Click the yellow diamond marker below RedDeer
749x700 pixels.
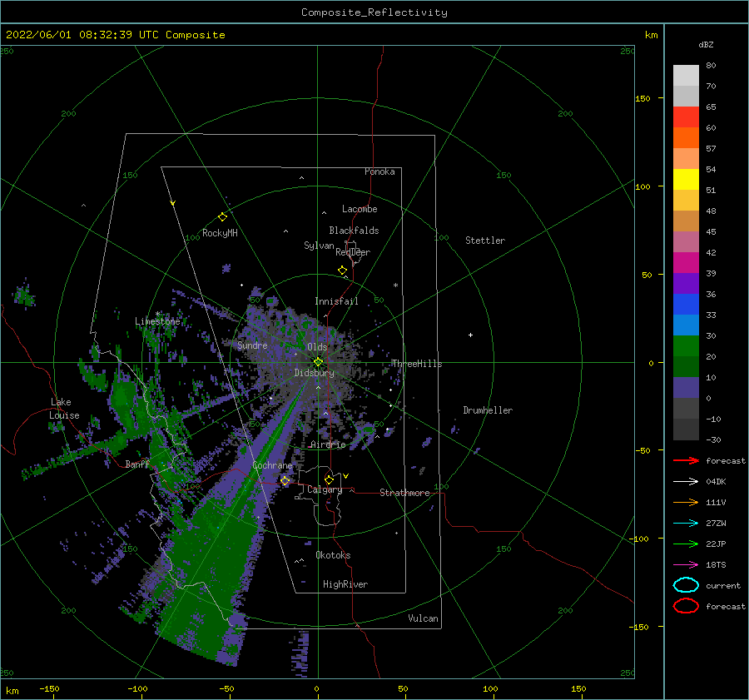coord(343,270)
